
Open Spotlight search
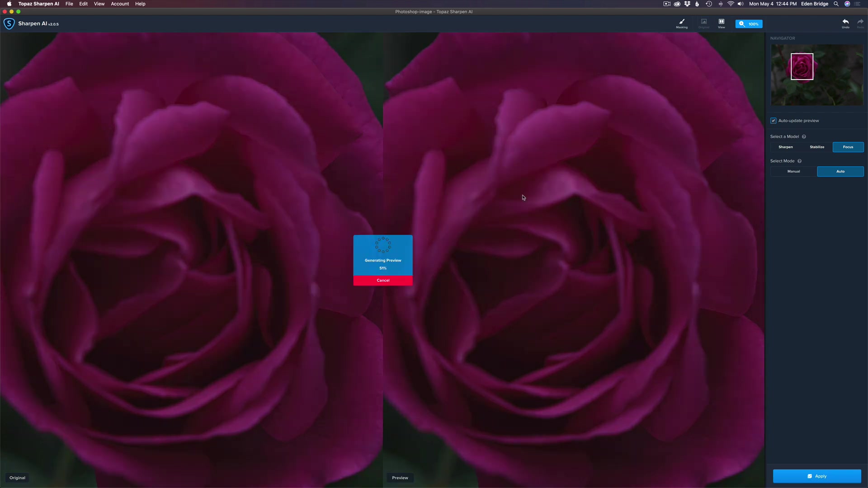(836, 4)
